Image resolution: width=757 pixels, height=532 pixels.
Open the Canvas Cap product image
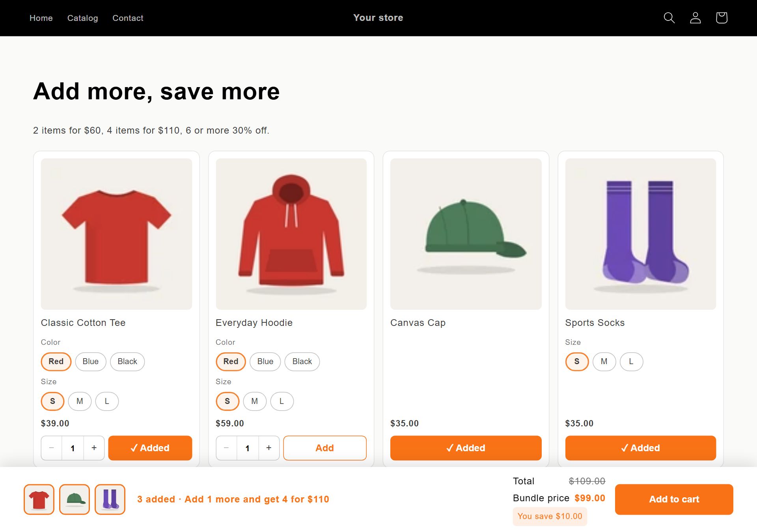point(466,234)
